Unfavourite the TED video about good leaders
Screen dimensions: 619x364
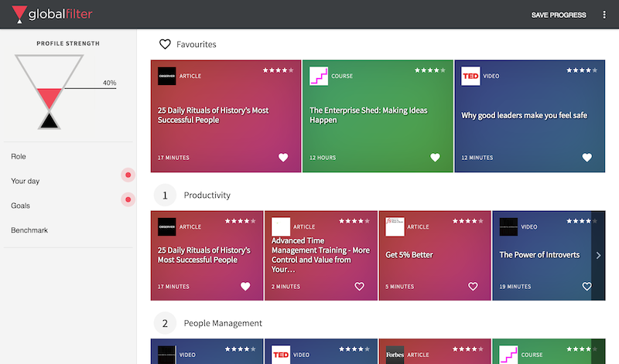[x=587, y=158]
